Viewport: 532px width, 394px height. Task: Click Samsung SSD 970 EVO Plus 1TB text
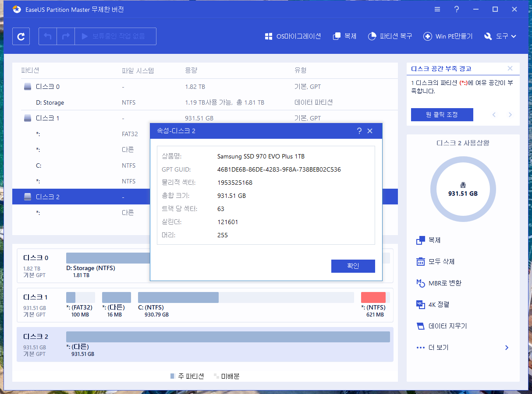(x=261, y=156)
